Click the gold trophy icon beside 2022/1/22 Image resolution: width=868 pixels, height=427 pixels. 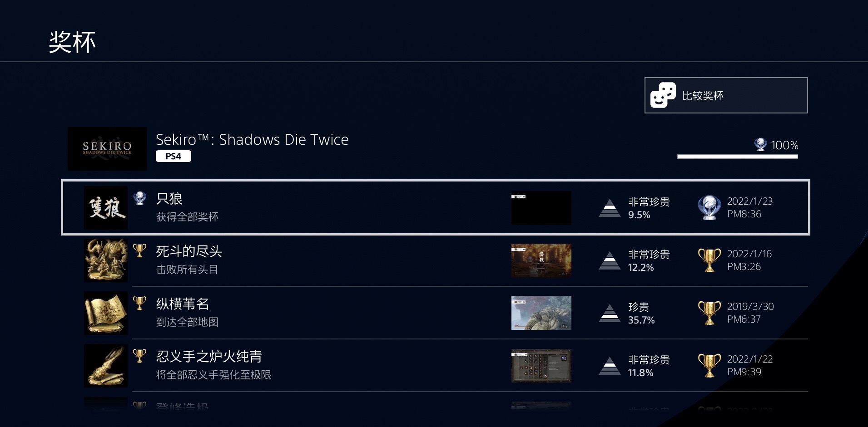point(709,365)
